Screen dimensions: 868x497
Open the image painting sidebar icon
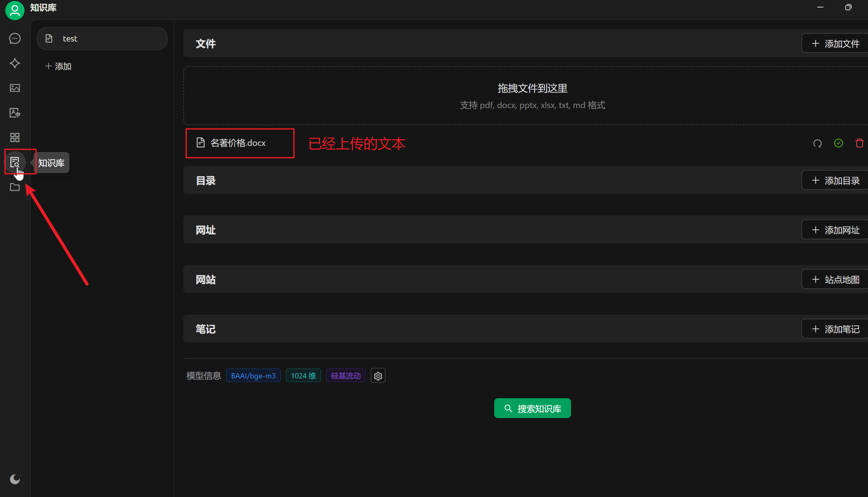point(15,88)
